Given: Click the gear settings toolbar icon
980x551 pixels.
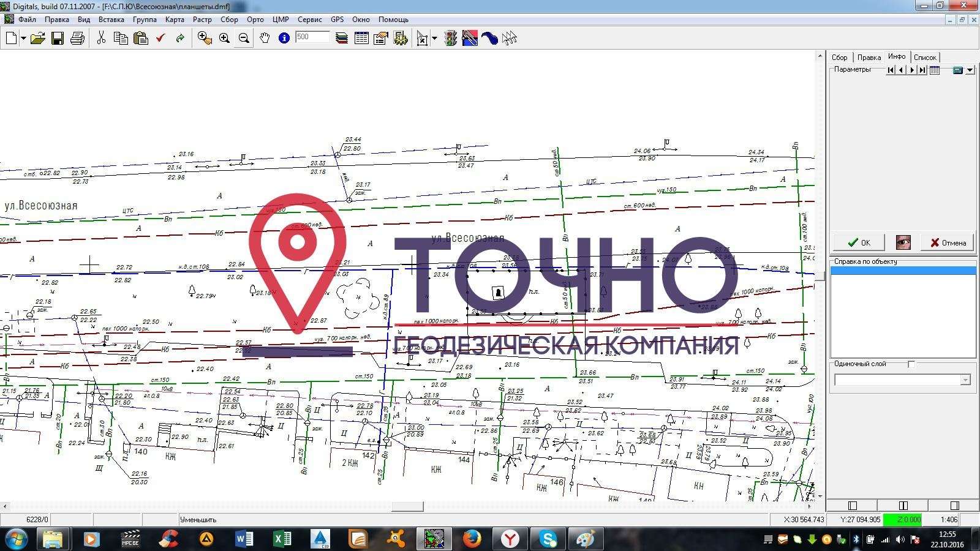Looking at the screenshot, I should click(401, 38).
